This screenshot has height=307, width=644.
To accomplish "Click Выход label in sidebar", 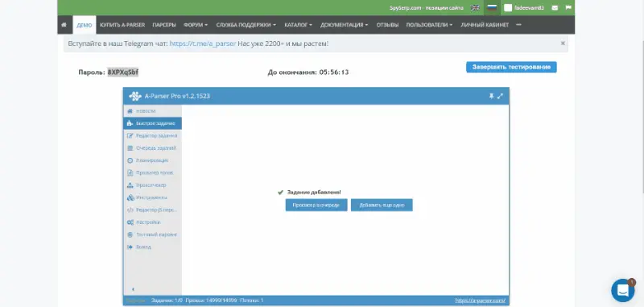I will pyautogui.click(x=143, y=247).
